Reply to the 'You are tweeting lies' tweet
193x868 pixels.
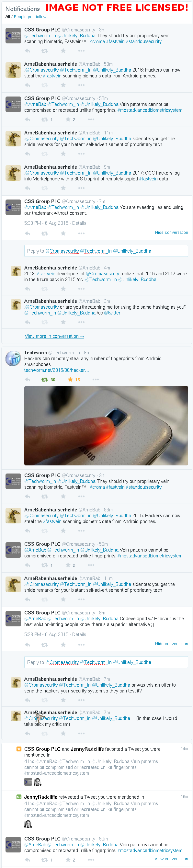pos(28,233)
